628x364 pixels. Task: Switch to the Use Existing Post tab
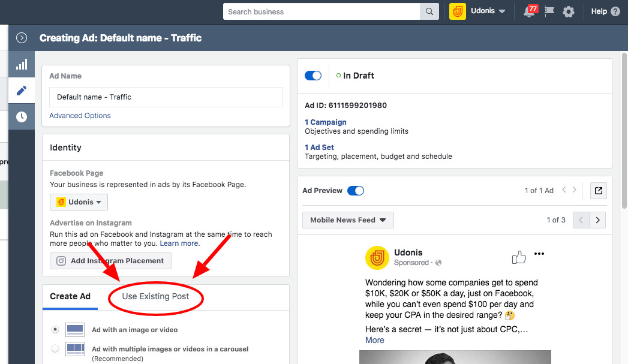click(x=155, y=296)
